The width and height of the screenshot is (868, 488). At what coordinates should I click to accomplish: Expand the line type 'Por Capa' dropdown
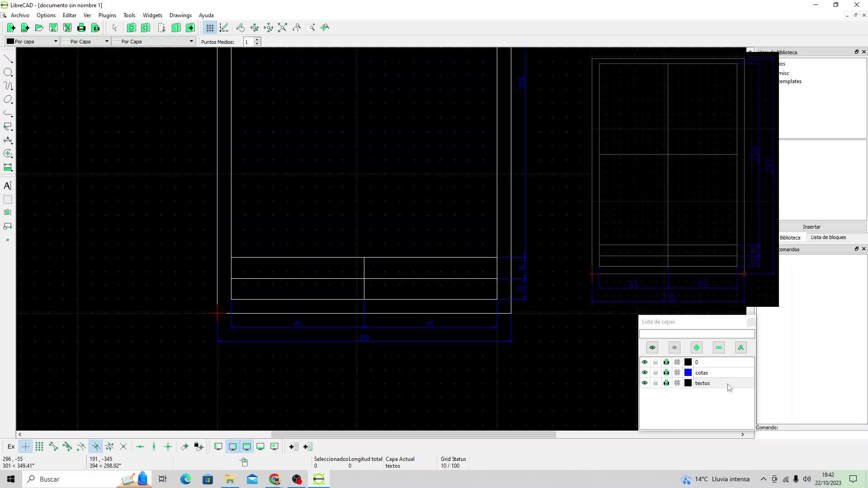[x=153, y=42]
